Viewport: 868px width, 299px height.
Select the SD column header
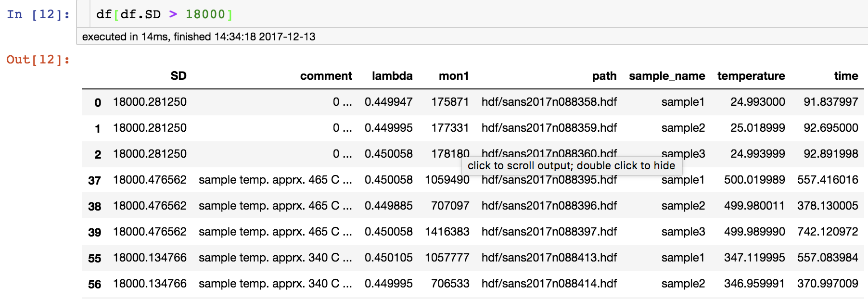(x=179, y=76)
